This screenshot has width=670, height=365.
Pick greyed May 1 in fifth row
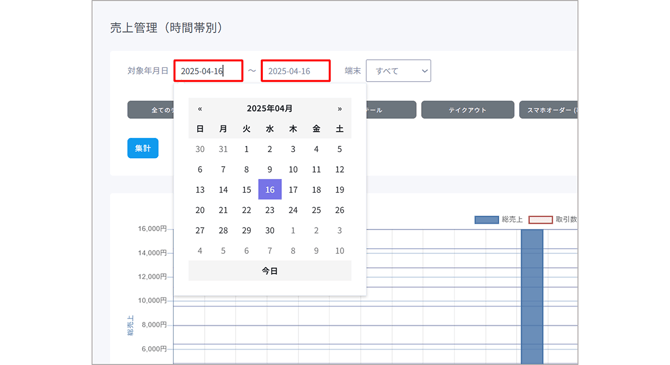[x=293, y=230]
